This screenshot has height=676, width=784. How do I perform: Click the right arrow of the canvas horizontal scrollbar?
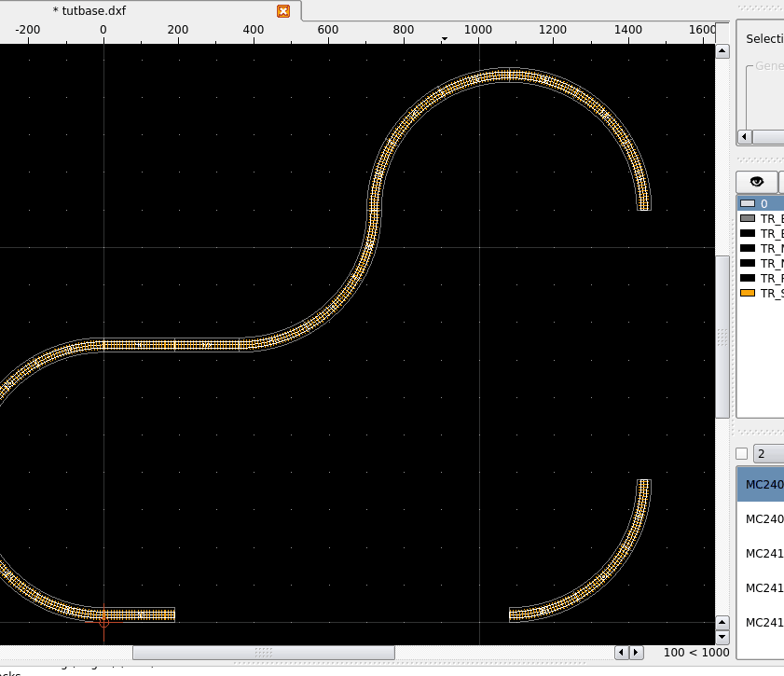[x=637, y=653]
